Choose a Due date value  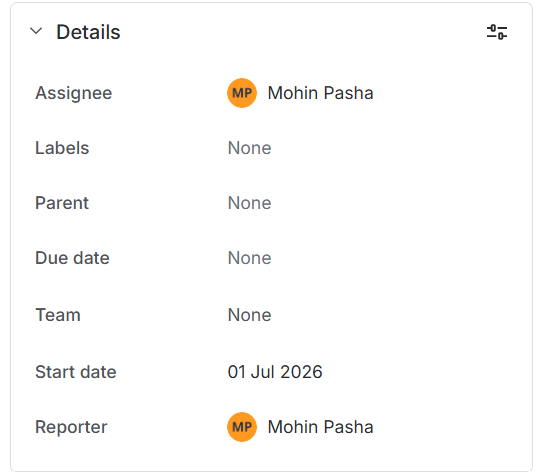tap(250, 258)
